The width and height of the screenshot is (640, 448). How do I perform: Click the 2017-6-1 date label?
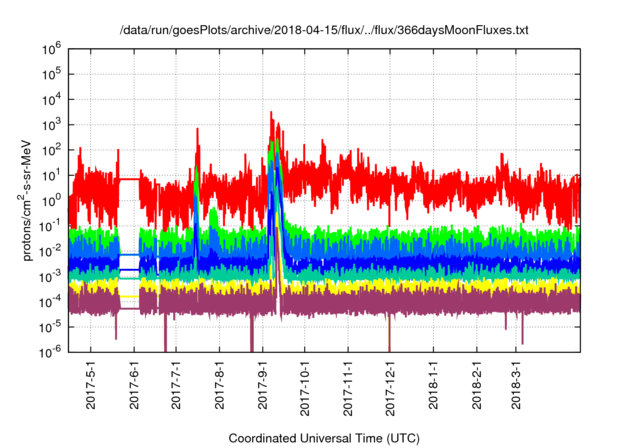click(x=134, y=385)
